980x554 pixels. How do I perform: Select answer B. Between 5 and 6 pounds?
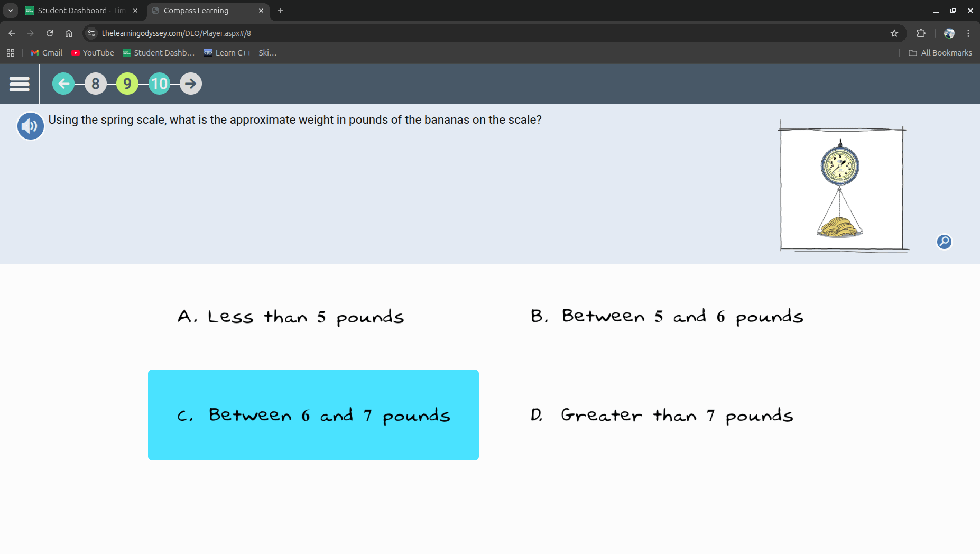pos(667,316)
